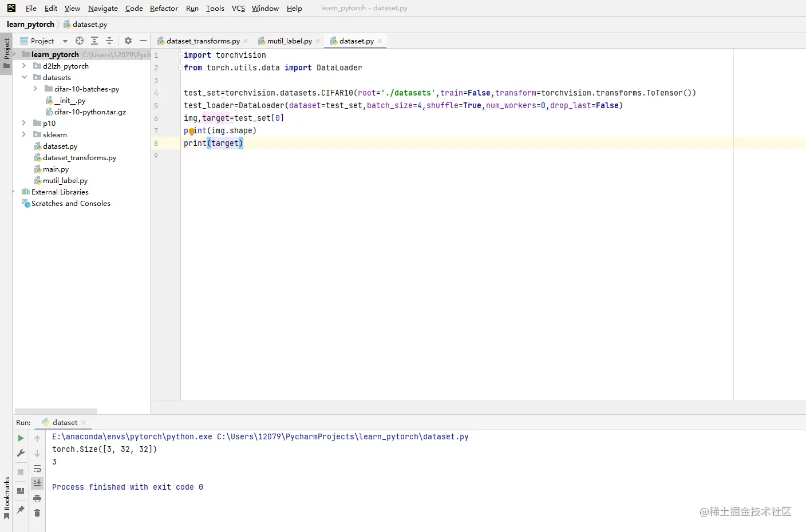Expand the p10 folder
The image size is (806, 532).
coord(24,123)
